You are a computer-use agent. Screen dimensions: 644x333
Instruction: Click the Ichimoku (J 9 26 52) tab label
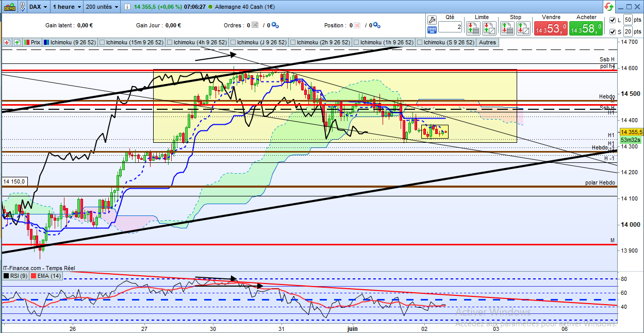pyautogui.click(x=262, y=42)
